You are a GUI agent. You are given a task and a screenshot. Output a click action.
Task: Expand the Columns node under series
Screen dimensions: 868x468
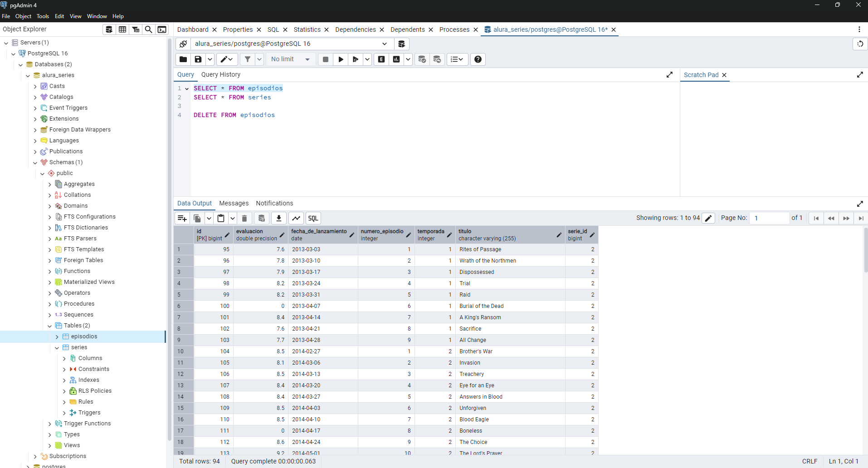click(x=64, y=358)
